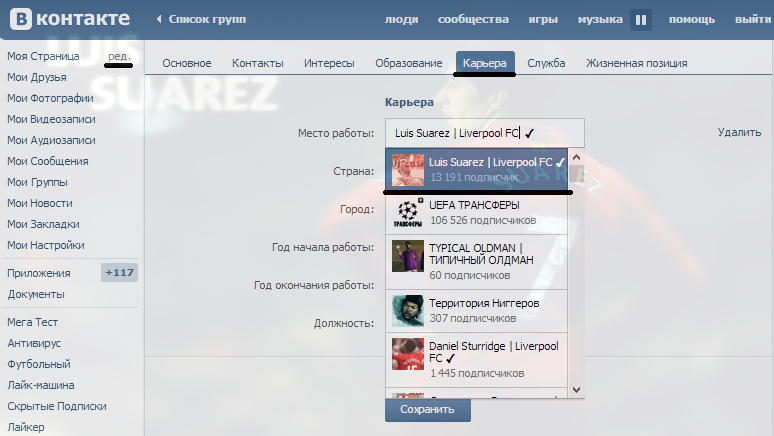
Task: Click выйти to log out
Action: click(753, 19)
